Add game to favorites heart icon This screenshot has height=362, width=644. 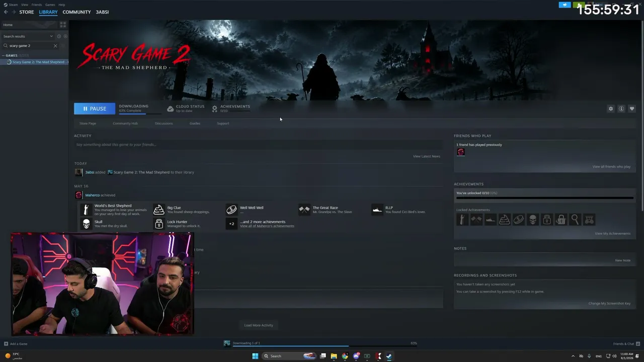click(632, 109)
